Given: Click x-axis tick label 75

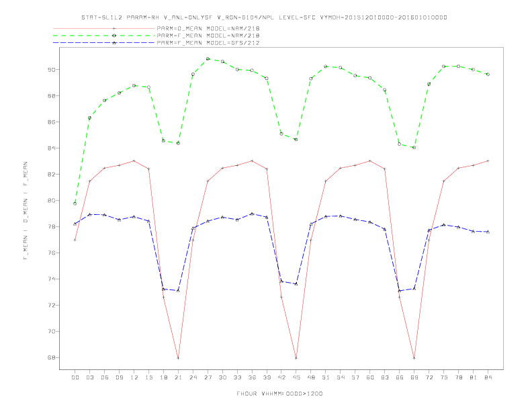Looking at the screenshot, I should click(444, 377).
